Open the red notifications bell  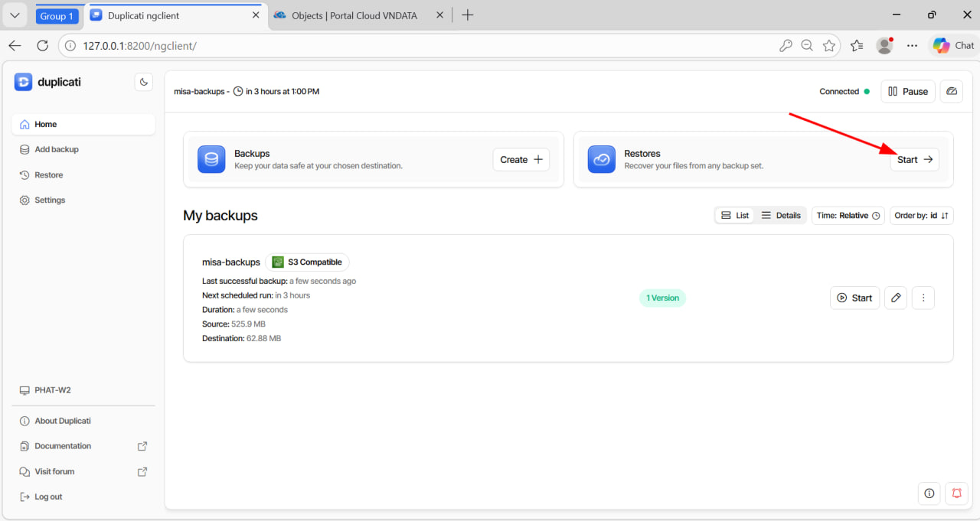coord(955,493)
